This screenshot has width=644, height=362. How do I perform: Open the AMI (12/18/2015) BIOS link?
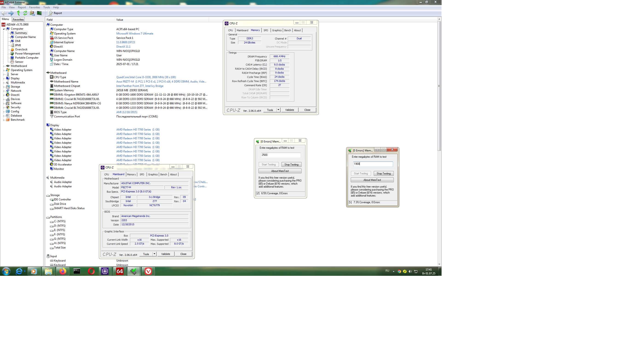coord(127,112)
